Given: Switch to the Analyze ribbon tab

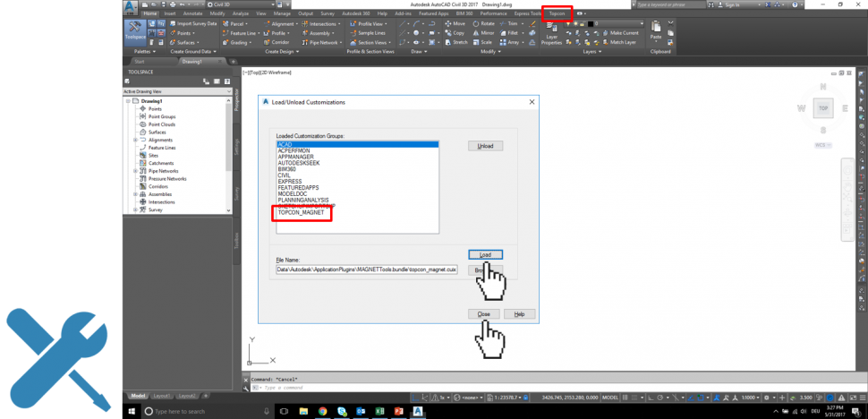Looking at the screenshot, I should 241,13.
